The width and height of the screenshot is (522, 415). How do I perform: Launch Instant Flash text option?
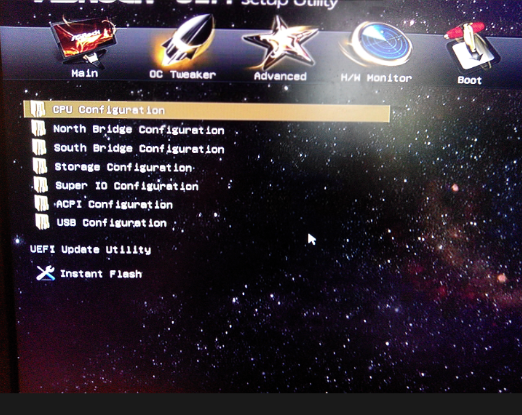point(101,274)
